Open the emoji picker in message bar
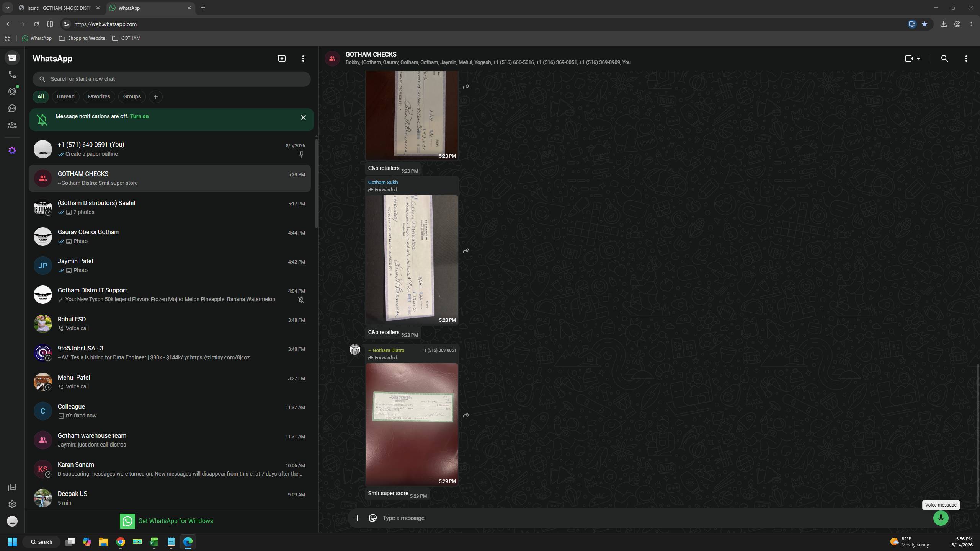 coord(372,518)
